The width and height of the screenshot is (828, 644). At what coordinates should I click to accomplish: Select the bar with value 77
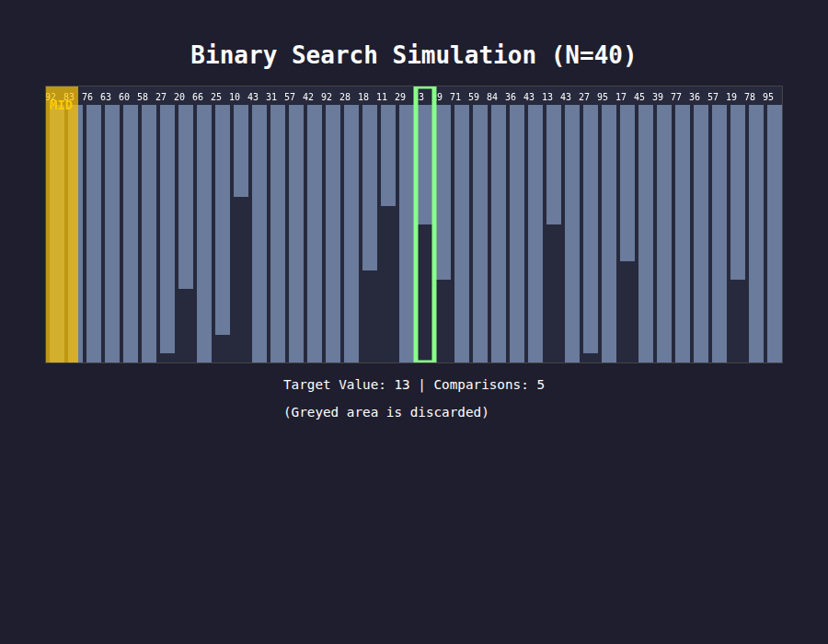tap(683, 234)
